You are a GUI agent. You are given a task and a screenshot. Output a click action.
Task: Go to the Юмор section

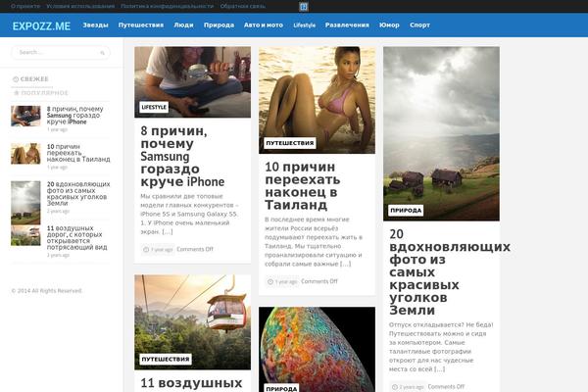(389, 25)
